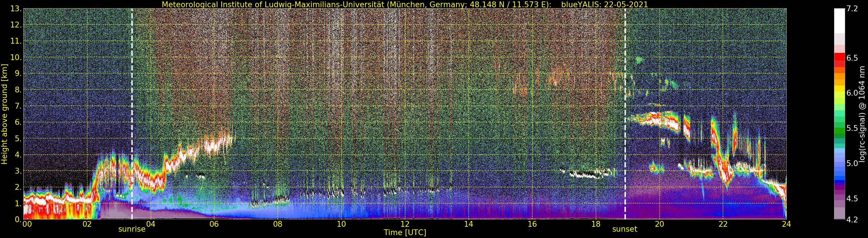Screen dimensions: 868x238
Task: Click the colorbar value '7.2'
Action: pyautogui.click(x=852, y=9)
